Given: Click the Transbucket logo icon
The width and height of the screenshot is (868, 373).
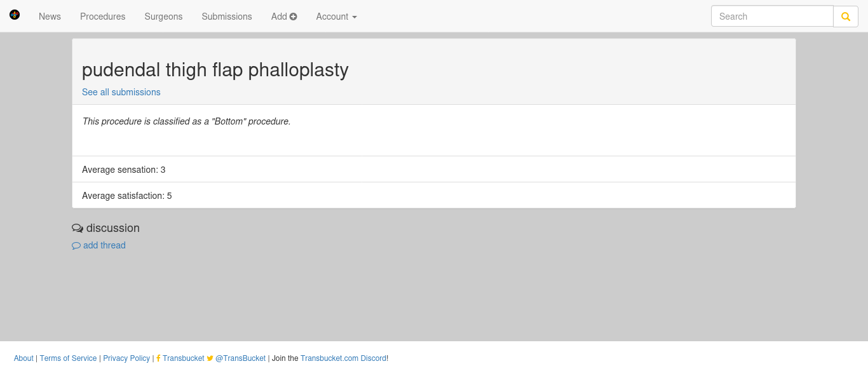Looking at the screenshot, I should point(15,15).
